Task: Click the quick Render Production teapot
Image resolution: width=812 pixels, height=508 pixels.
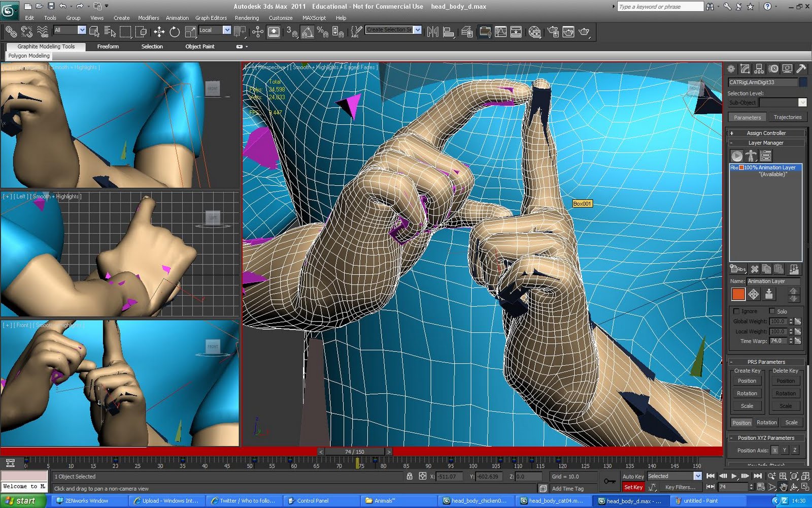Action: [584, 31]
